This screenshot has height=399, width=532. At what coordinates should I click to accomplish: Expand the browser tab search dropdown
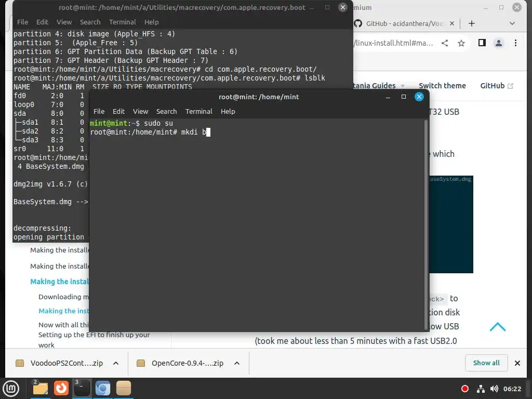click(512, 23)
